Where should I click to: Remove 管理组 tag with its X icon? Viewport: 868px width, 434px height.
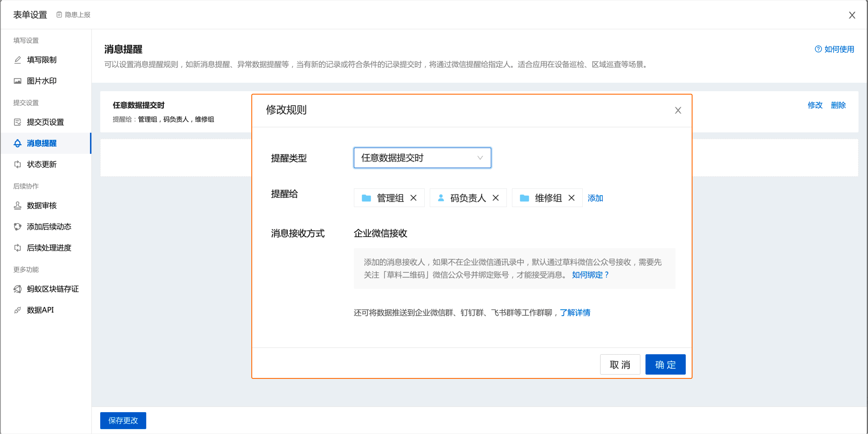click(413, 198)
